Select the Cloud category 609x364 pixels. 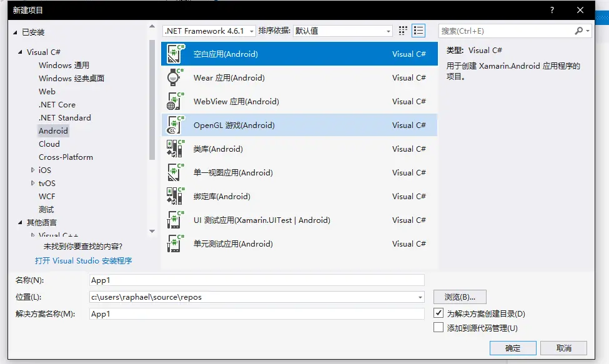point(49,144)
